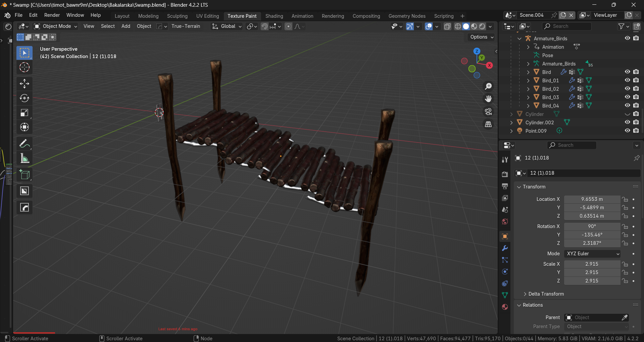Select the Annotate tool
This screenshot has height=342, width=644.
[24, 144]
